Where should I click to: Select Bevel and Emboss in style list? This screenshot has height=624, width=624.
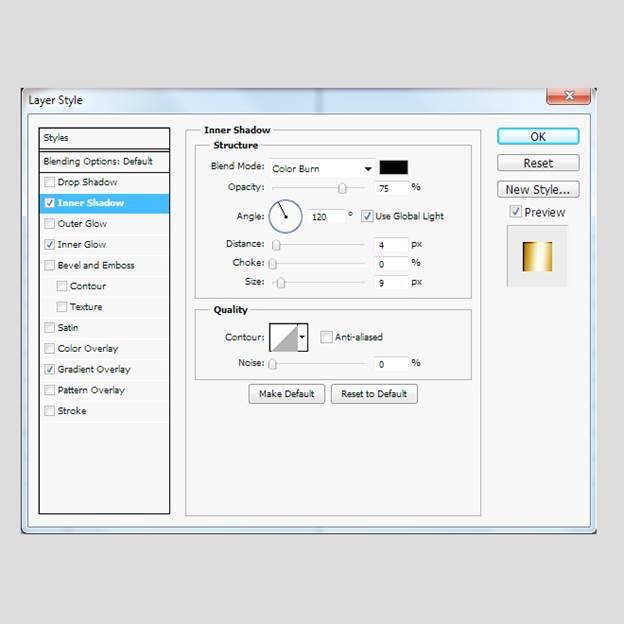click(96, 265)
